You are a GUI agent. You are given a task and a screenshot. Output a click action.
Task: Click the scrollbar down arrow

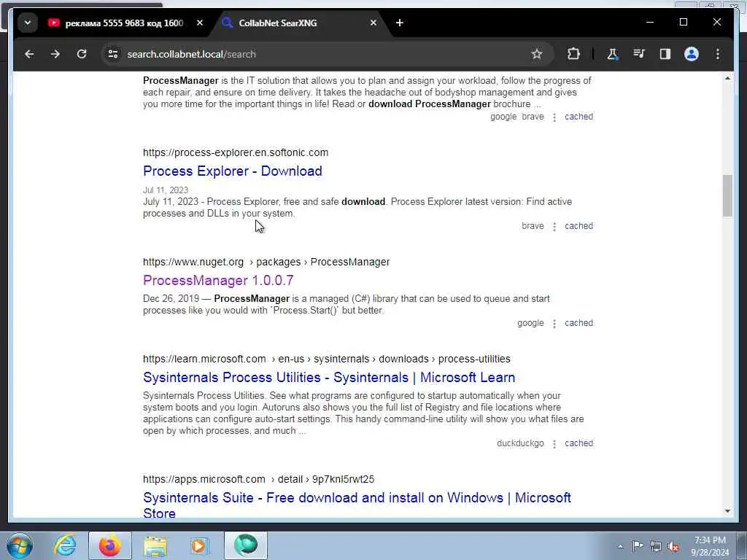pos(727,511)
